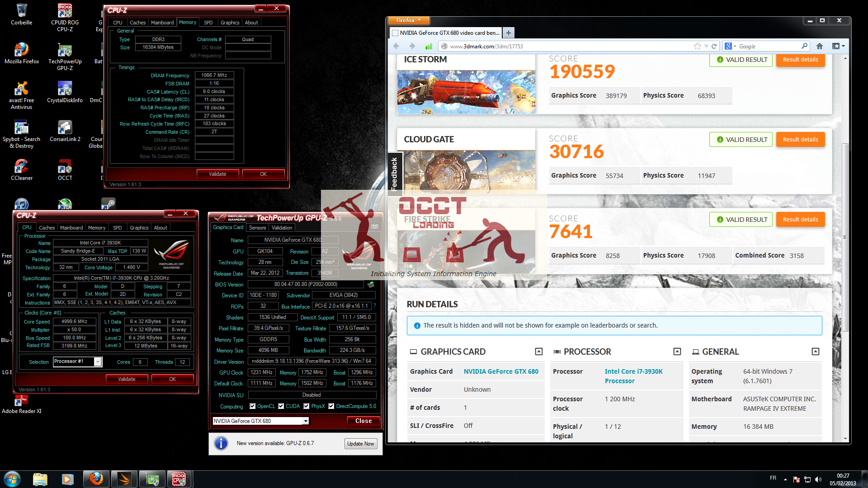868x488 pixels.
Task: Open TechPowerUp GPU-Z desktop shortcut
Action: 65,56
